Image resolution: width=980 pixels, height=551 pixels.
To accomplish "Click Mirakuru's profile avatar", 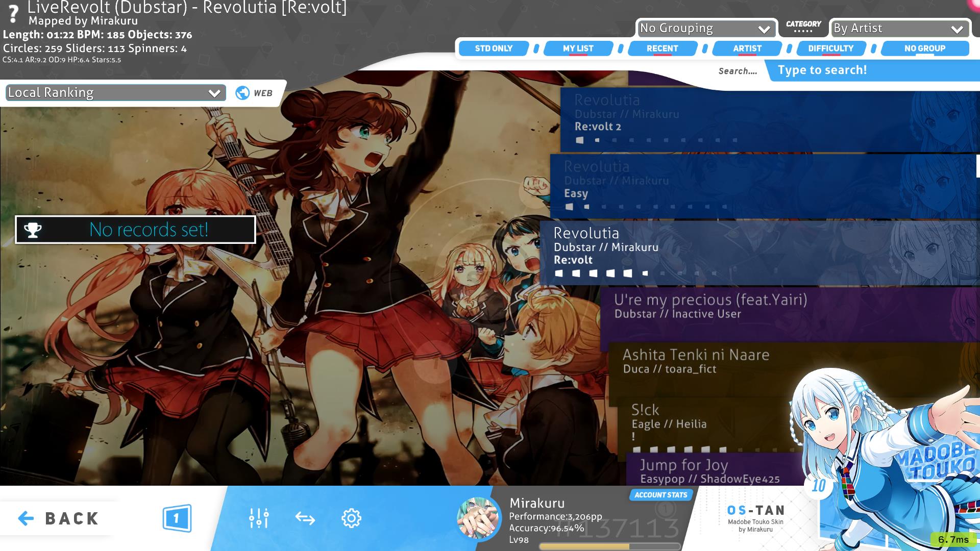I will [478, 518].
